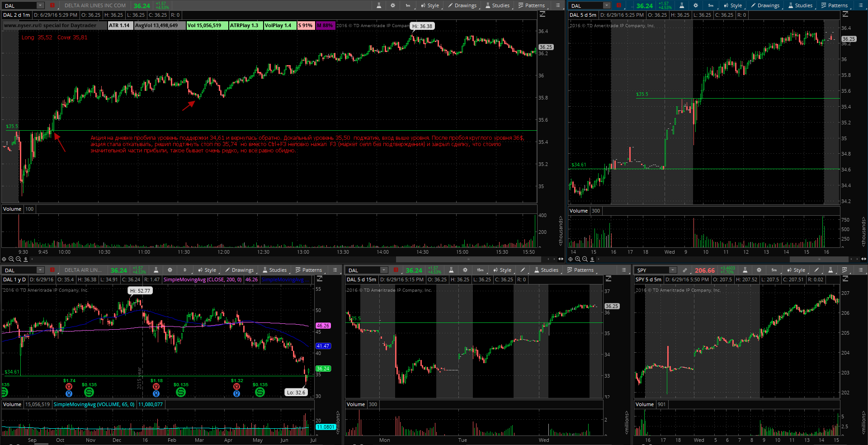This screenshot has width=868, height=445.
Task: Zoom in using the magnifier below the DAL 1m chart
Action: (11, 259)
